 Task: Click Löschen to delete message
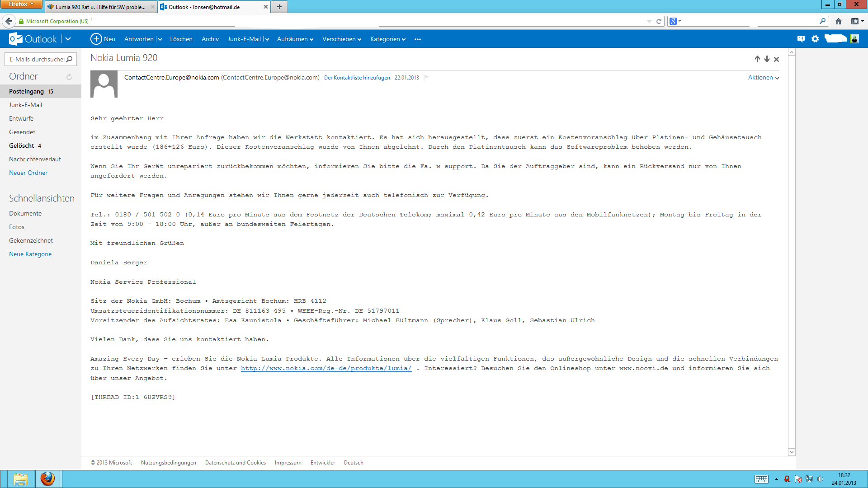(181, 39)
